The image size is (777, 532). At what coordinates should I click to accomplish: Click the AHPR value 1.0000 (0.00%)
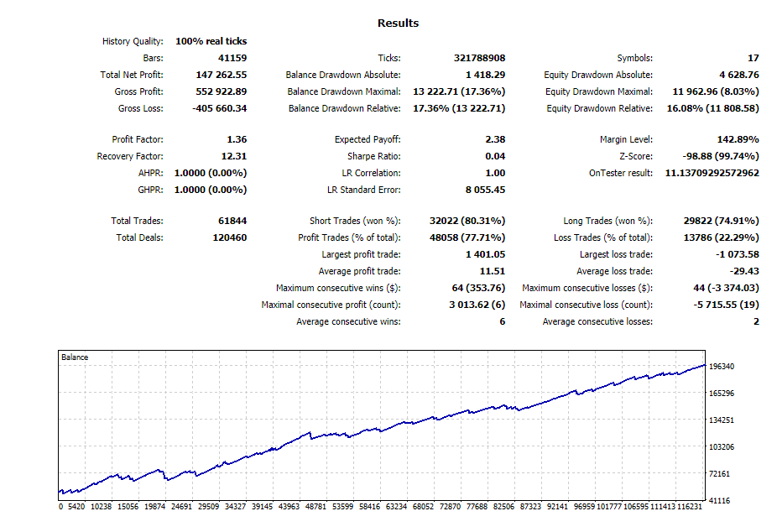tap(211, 174)
